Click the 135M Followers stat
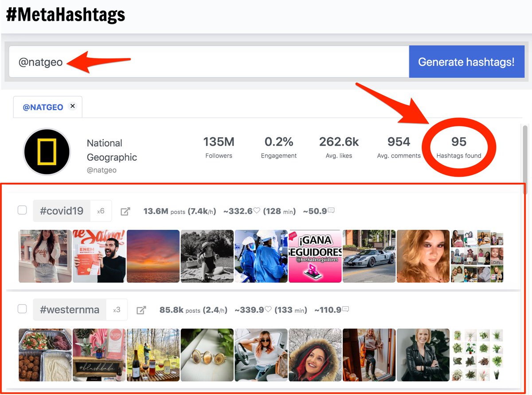532x395 pixels. pyautogui.click(x=219, y=147)
